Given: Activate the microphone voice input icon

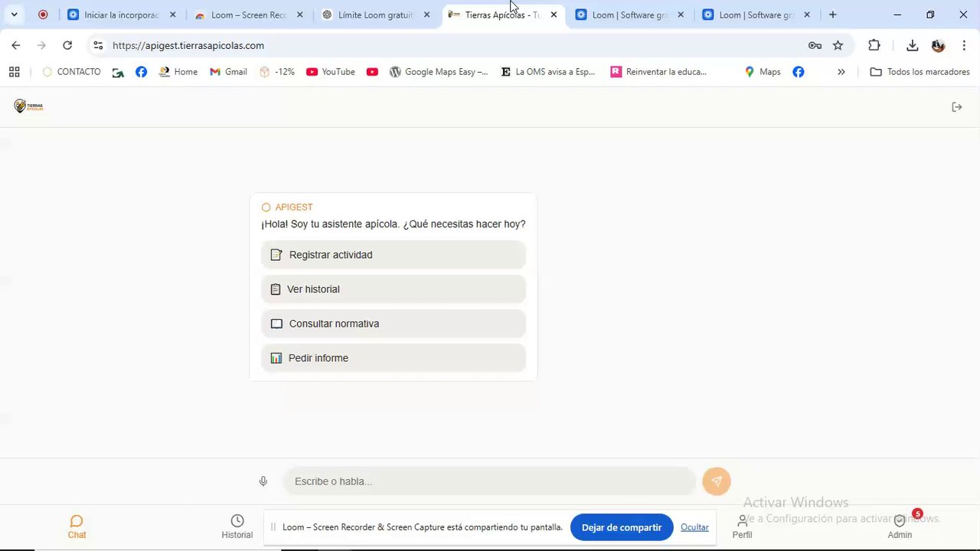Looking at the screenshot, I should click(263, 481).
